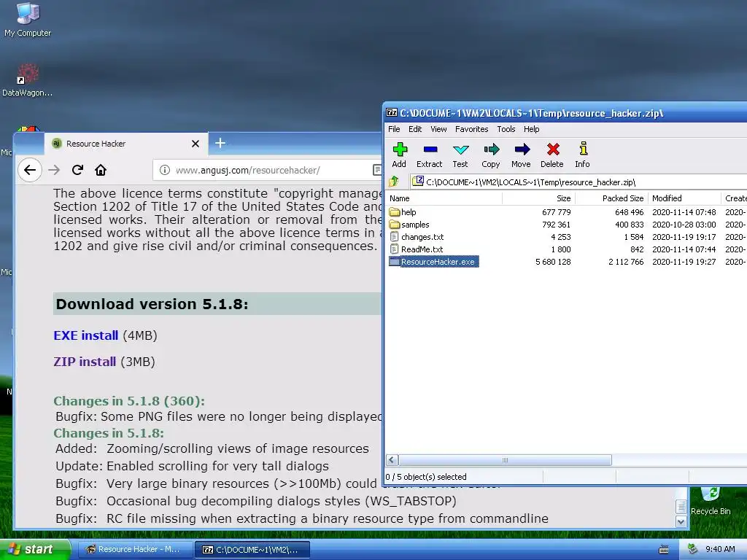Click the help folder icon

tap(395, 212)
